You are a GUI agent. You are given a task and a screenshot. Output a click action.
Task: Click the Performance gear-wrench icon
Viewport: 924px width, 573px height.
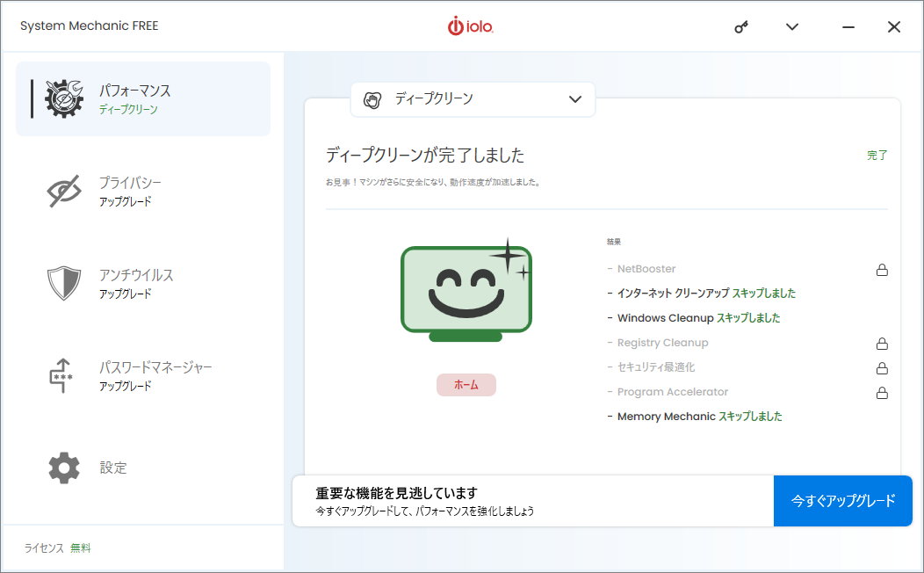(64, 99)
